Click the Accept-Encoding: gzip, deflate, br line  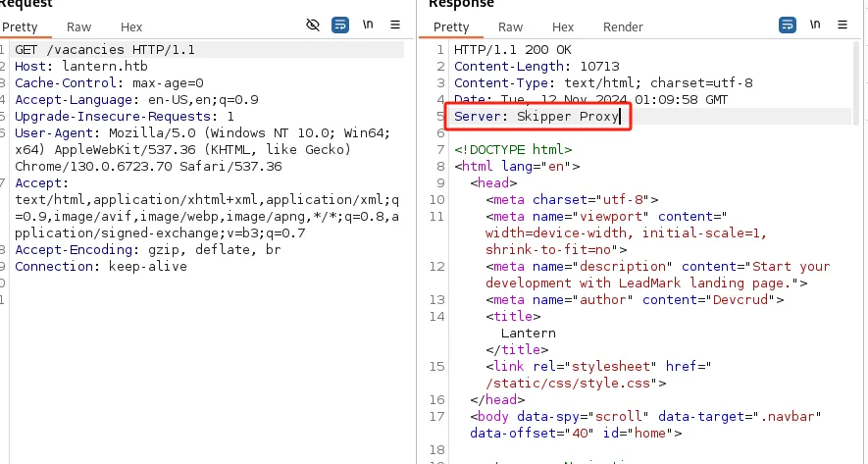(148, 250)
